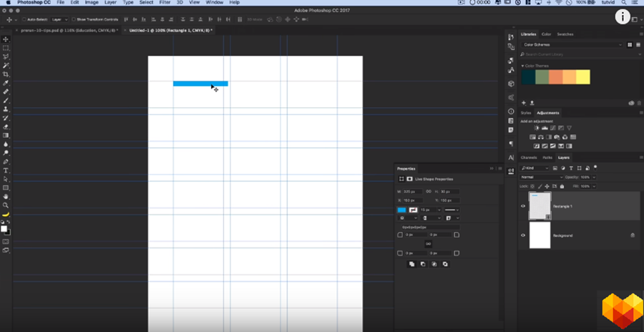Screen dimensions: 644x332
Task: Switch to the Swatches tab
Action: pyautogui.click(x=565, y=34)
